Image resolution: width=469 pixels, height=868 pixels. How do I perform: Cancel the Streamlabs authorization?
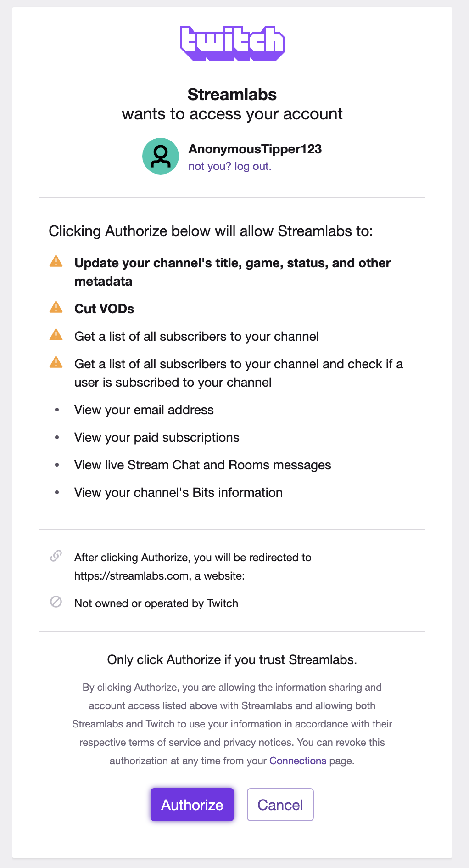click(x=280, y=805)
